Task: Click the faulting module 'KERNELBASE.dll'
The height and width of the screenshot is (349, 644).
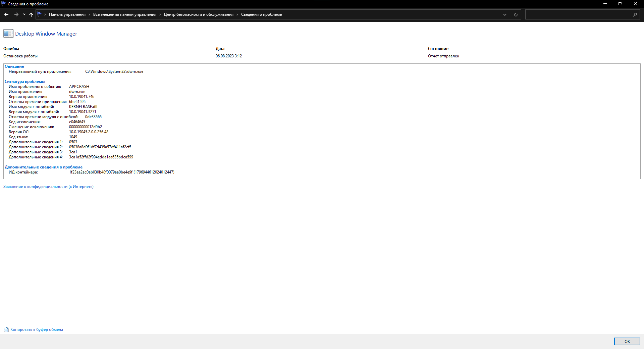Action: tap(83, 107)
